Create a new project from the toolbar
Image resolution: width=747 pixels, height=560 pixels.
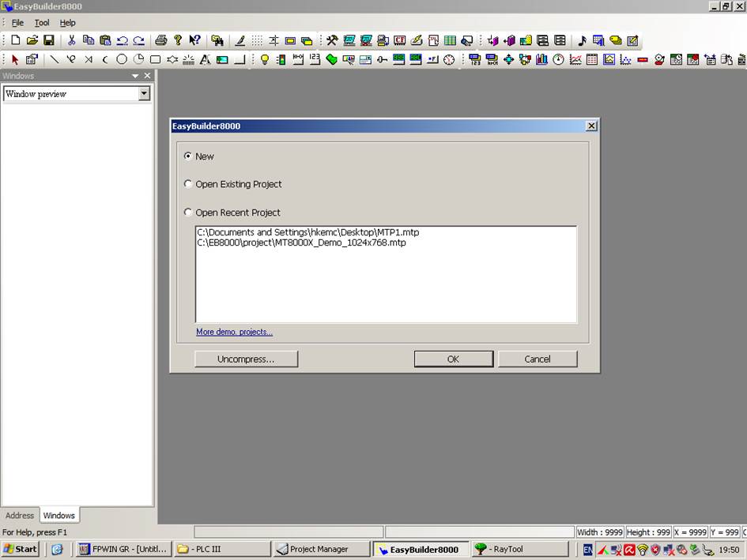pyautogui.click(x=16, y=40)
